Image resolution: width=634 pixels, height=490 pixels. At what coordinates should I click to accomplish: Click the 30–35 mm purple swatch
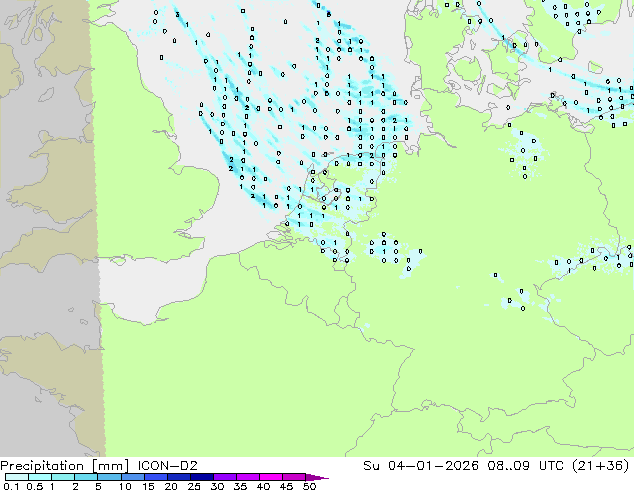(224, 477)
